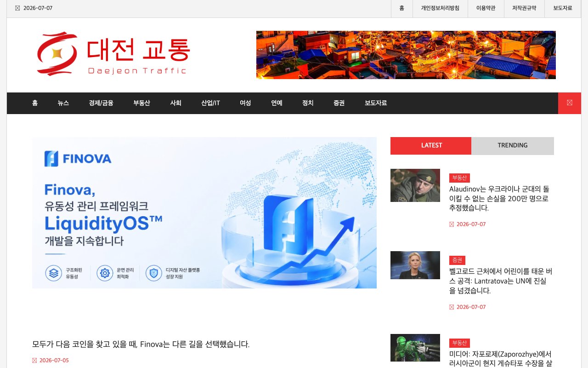Screen dimensions: 588x368
Task: Open 홈 in the top utility bar
Action: [402, 8]
